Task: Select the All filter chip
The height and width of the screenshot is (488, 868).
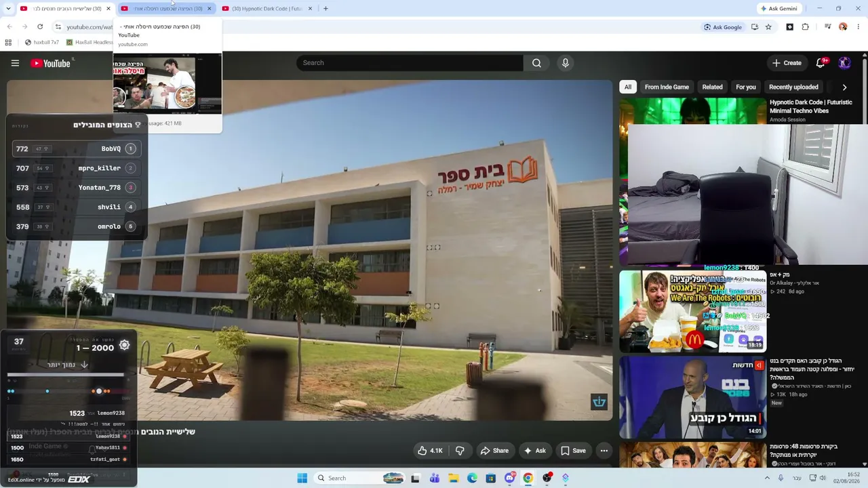Action: pos(628,87)
